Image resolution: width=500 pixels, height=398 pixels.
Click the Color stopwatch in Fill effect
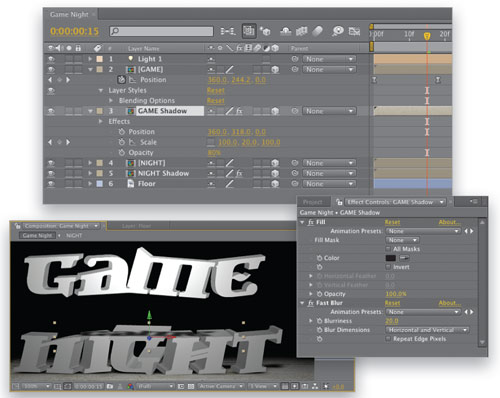click(319, 258)
